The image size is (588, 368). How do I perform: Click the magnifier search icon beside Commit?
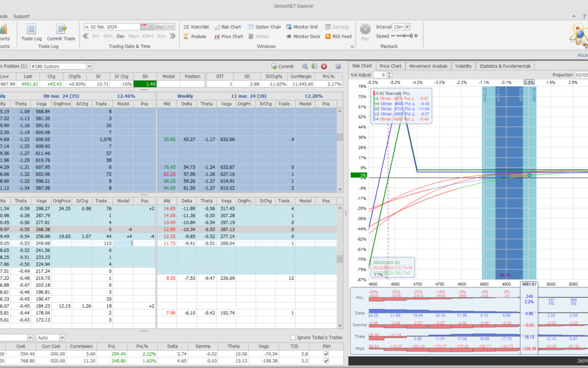(x=305, y=66)
